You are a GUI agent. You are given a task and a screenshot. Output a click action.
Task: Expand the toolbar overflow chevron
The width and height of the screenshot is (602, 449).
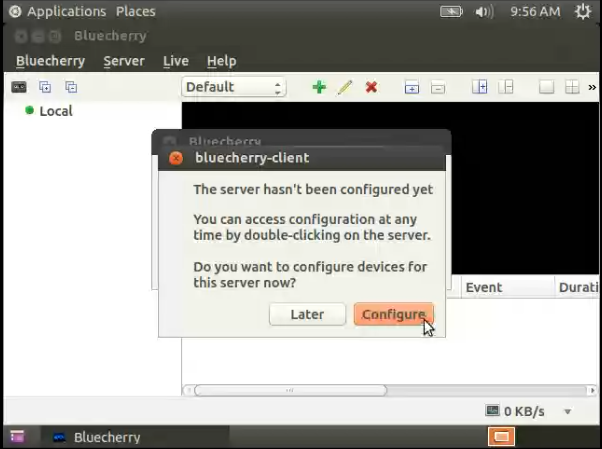click(592, 88)
